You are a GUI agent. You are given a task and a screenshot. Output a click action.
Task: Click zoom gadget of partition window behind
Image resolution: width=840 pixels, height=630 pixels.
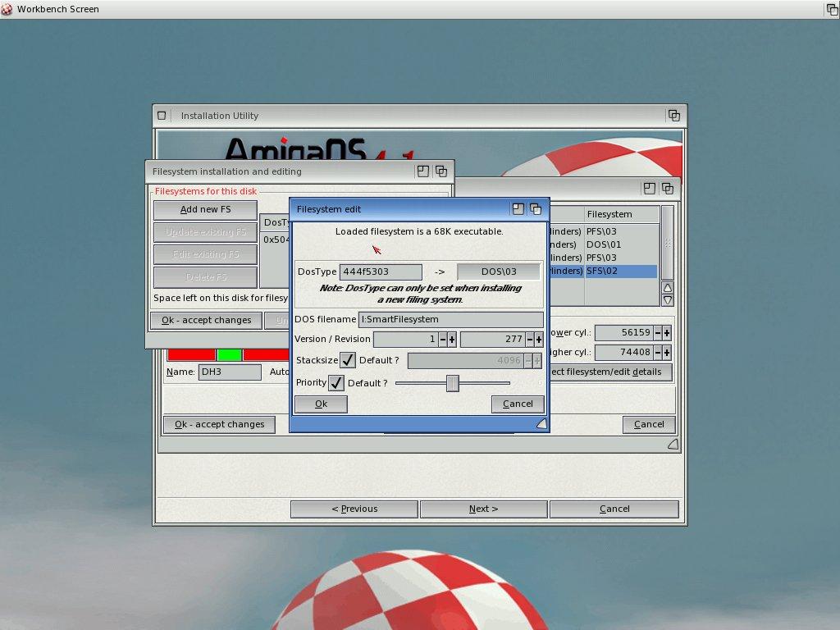tap(650, 188)
